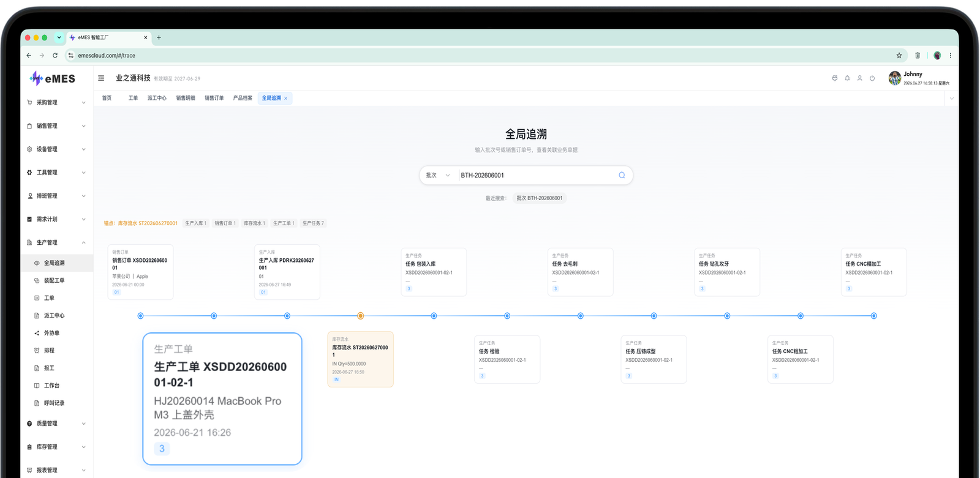
Task: Open the 任务 钻孔攻牙 card
Action: pos(727,272)
